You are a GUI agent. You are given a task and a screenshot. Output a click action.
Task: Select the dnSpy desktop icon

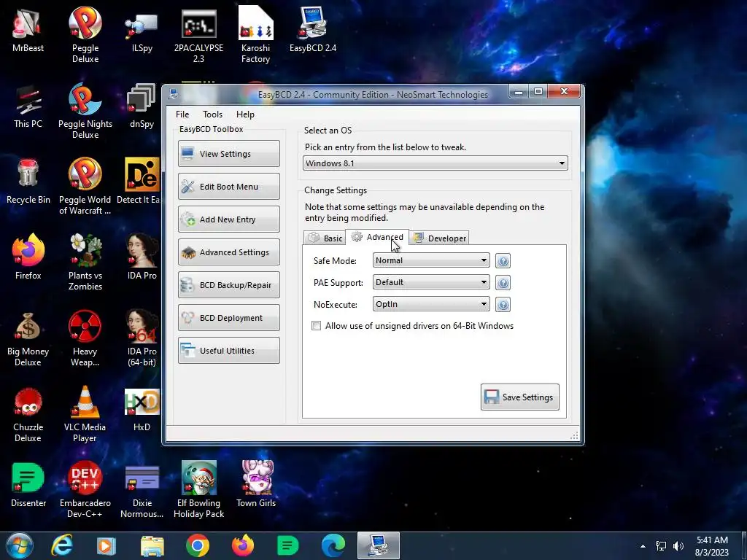click(x=142, y=106)
